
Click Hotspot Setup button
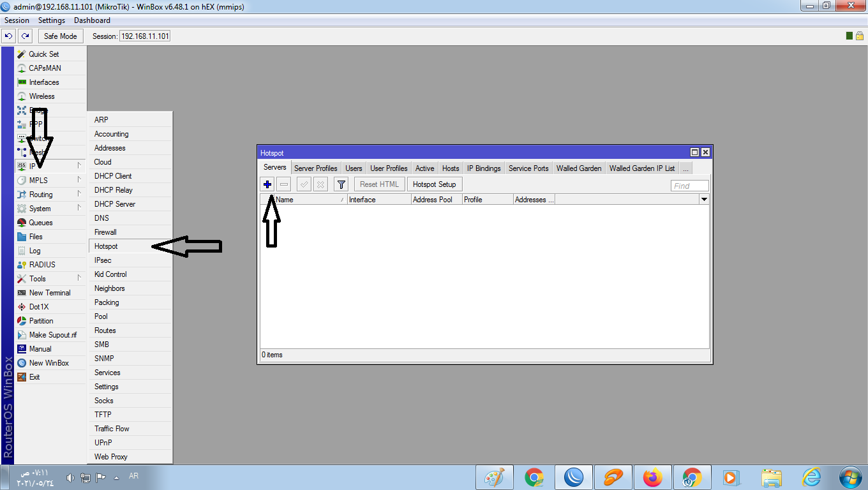pyautogui.click(x=435, y=184)
